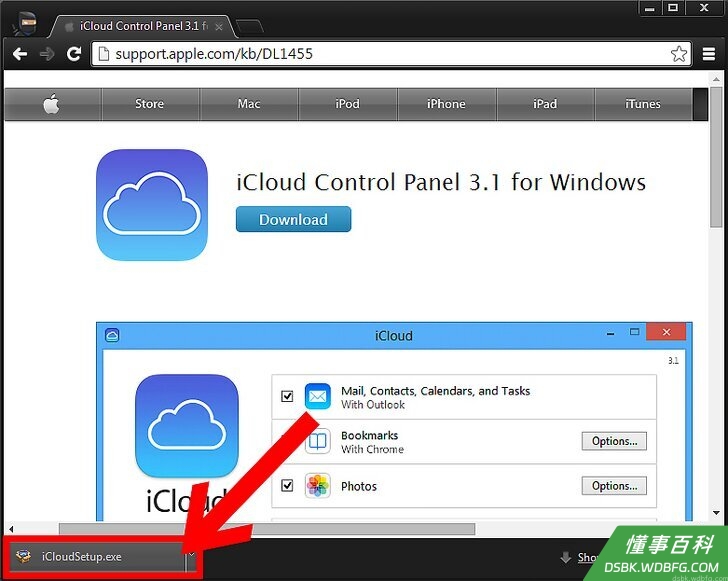The height and width of the screenshot is (581, 728).
Task: Open the Mac navigation tab
Action: 249,104
